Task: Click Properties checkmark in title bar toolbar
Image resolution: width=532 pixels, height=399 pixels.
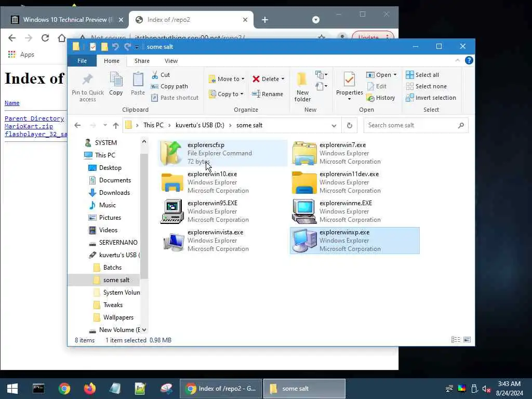Action: click(92, 47)
